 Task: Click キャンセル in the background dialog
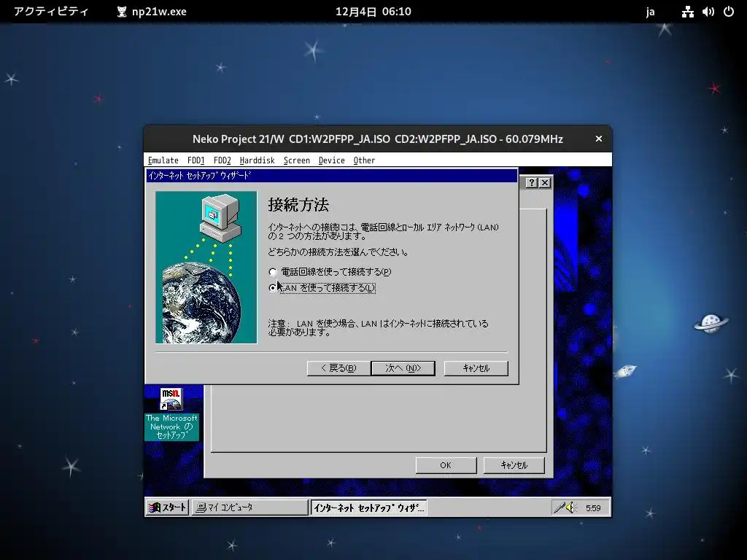pyautogui.click(x=514, y=465)
